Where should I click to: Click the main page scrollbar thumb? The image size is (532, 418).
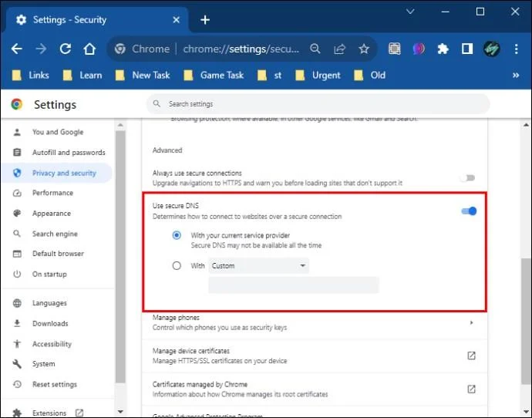coord(526,321)
